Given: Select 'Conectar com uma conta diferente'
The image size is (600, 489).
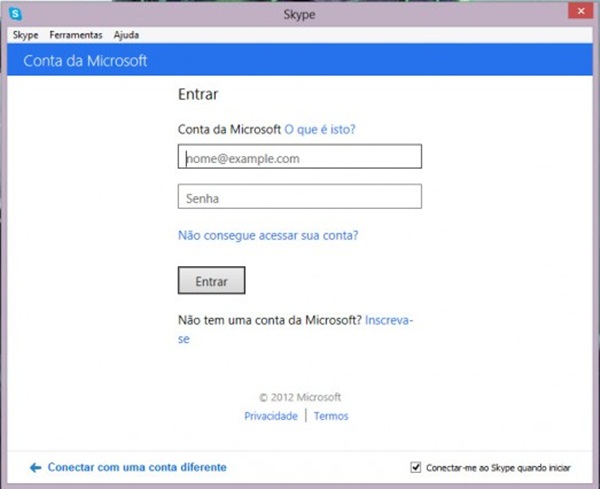Looking at the screenshot, I should pos(137,467).
